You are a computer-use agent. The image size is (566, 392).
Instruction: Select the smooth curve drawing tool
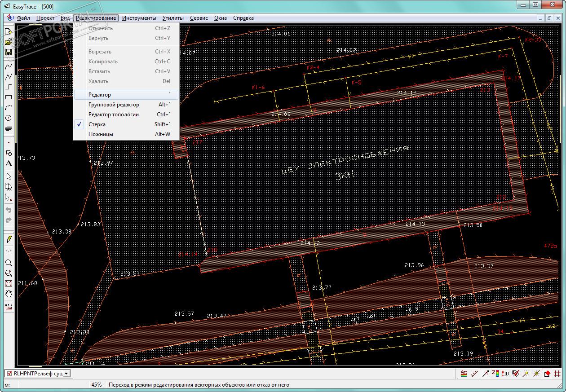point(8,66)
